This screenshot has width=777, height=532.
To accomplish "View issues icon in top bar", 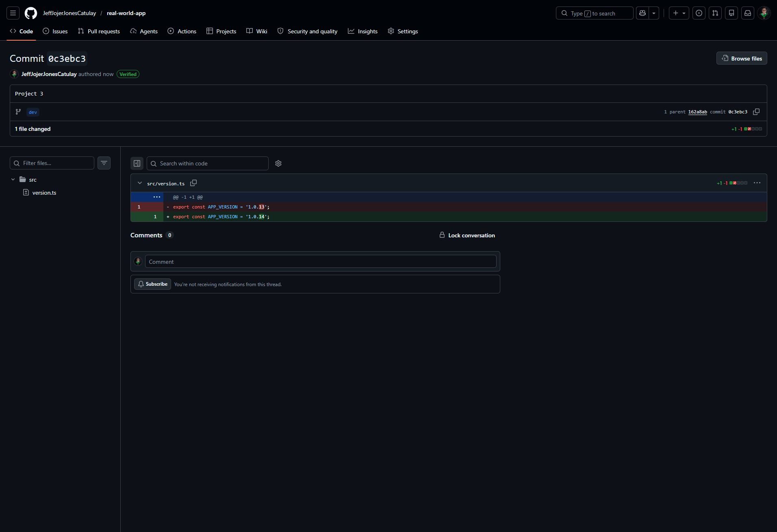I will tap(699, 13).
